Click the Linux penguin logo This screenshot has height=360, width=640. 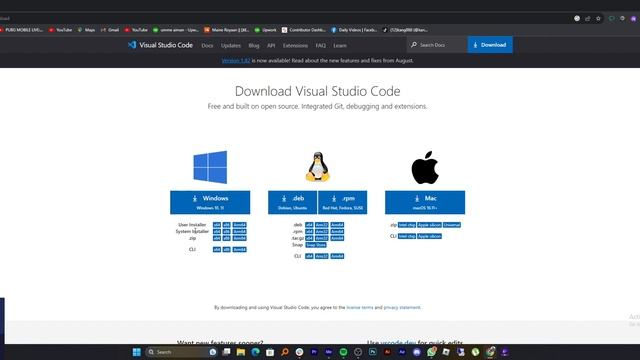pos(318,167)
